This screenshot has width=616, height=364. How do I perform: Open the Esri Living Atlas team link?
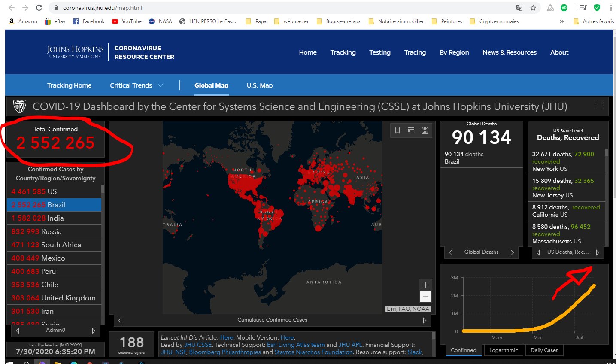pos(296,345)
